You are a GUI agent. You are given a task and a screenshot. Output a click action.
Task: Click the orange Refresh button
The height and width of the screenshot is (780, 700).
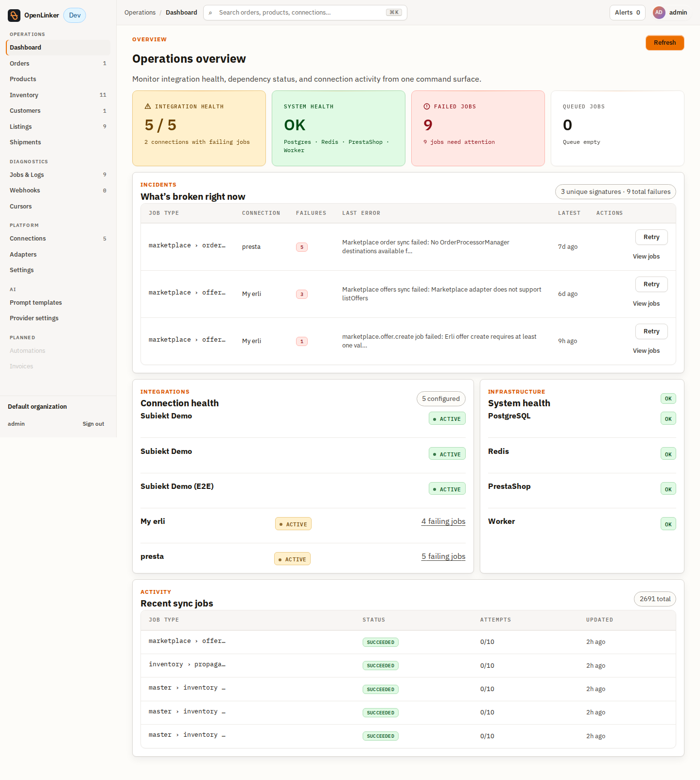coord(665,43)
